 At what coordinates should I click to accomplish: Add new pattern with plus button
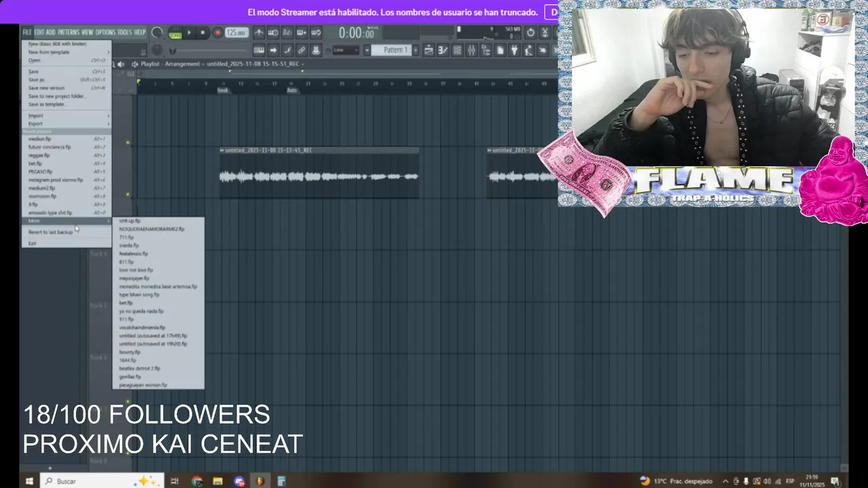[x=416, y=50]
